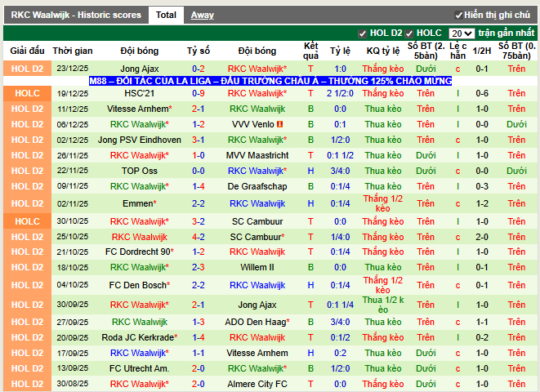Viewport: 540px width, 392px height.
Task: Select Roda JC Kerkrade* team name
Action: tap(140, 337)
